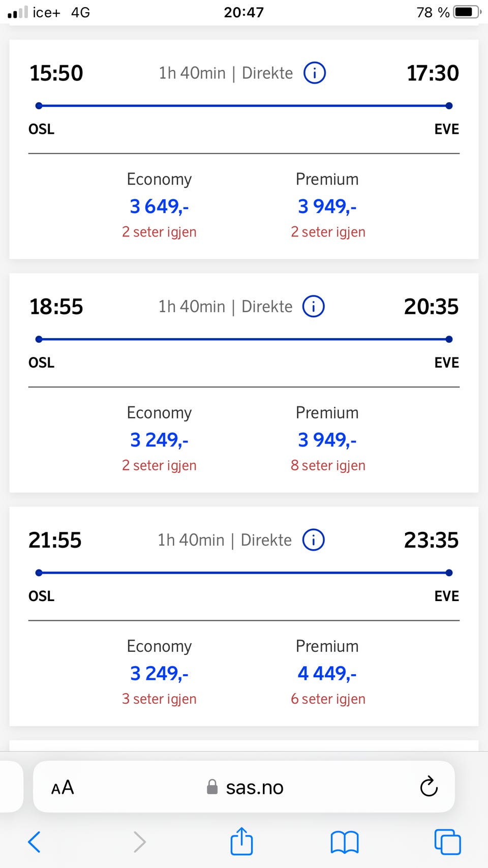Open the AA reader text-size menu
Viewport: 488px width, 868px height.
(x=63, y=787)
